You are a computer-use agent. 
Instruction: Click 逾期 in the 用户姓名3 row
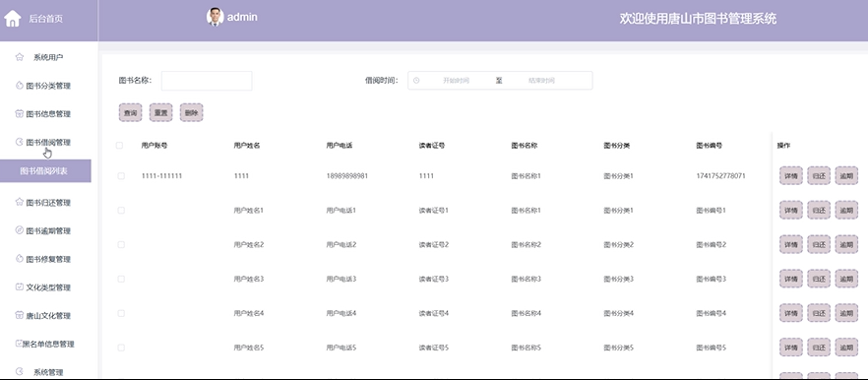(846, 279)
